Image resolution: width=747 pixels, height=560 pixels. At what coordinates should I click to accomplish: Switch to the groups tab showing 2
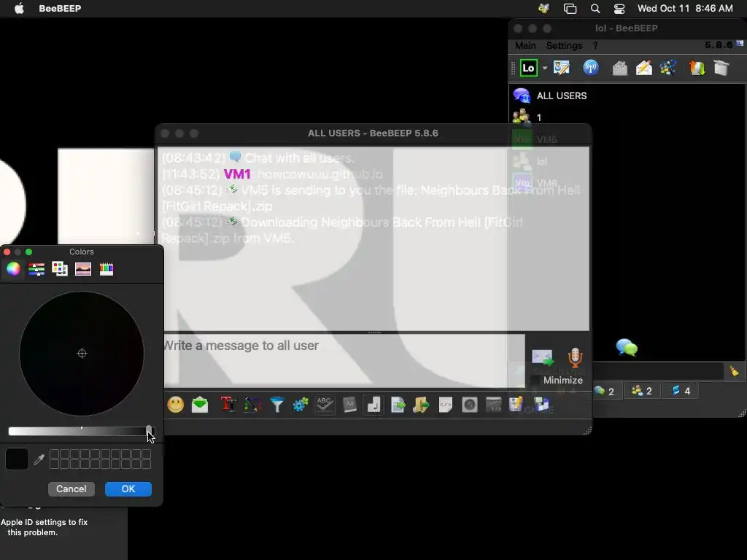[x=642, y=391]
